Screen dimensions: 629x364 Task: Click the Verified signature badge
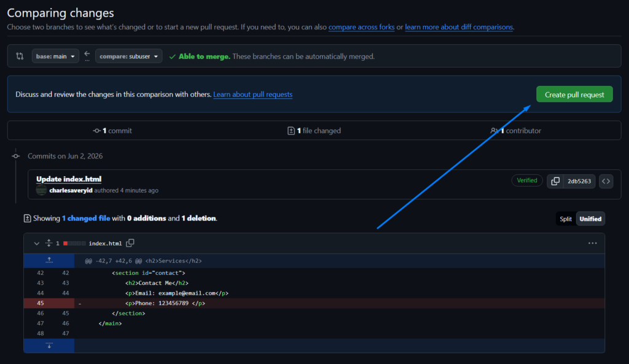526,180
